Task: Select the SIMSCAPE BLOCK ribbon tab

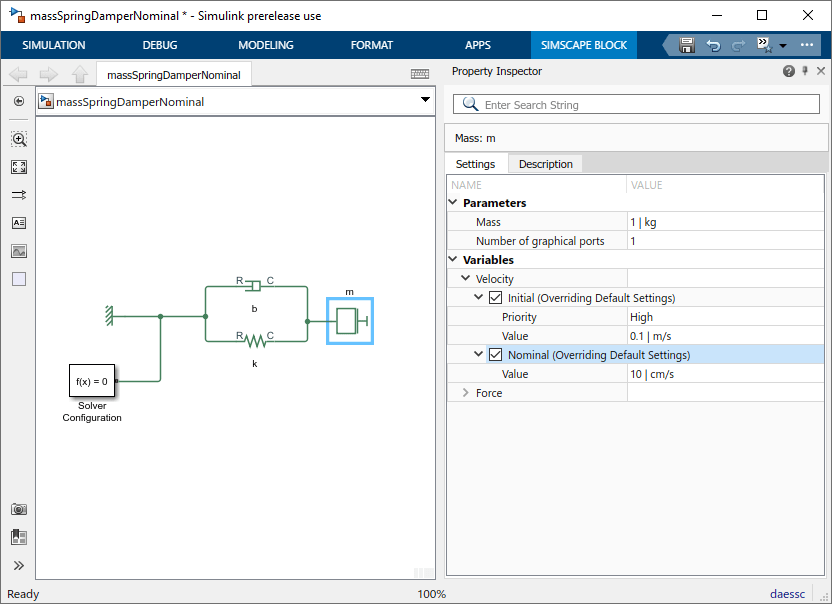Action: point(584,45)
